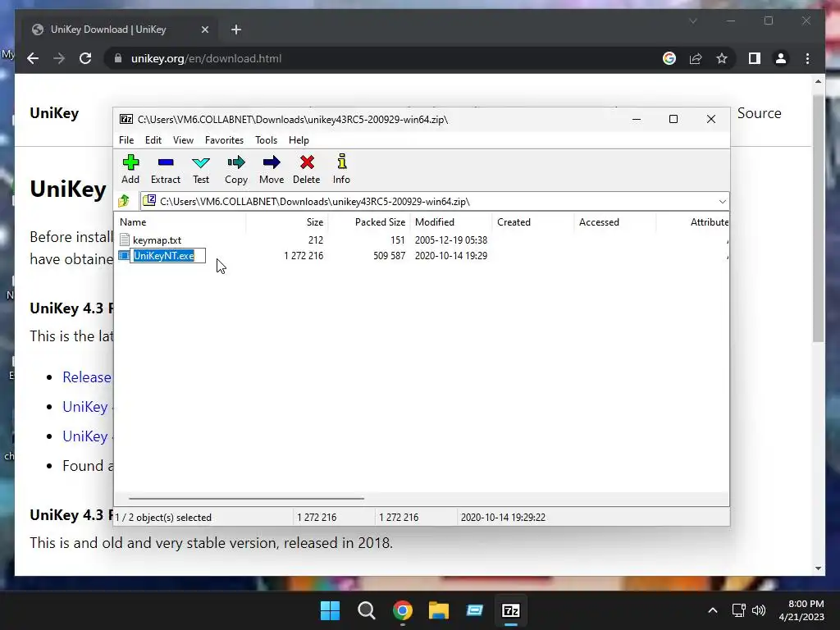
Task: Expand the 7-Zip address path dropdown
Action: click(x=722, y=202)
